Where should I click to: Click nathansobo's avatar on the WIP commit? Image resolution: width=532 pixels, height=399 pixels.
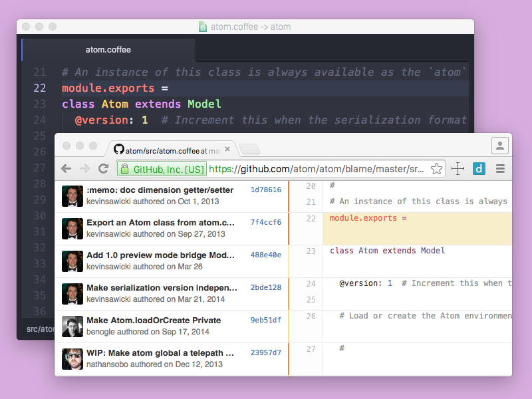pos(72,357)
